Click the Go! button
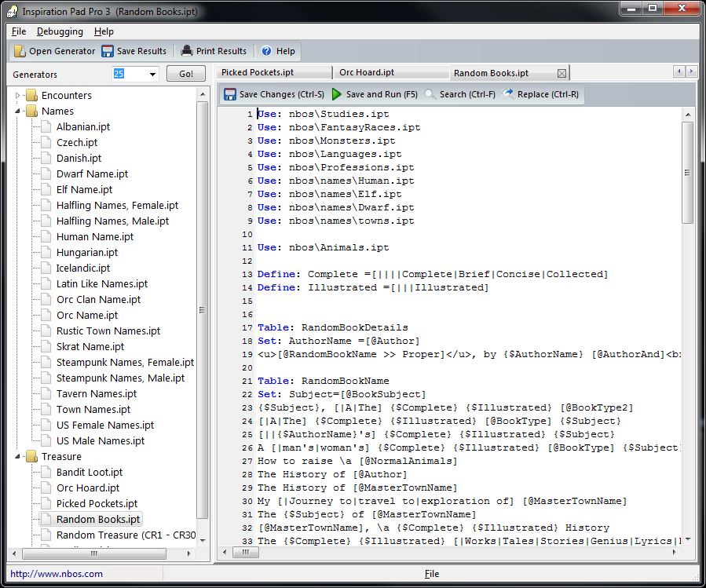The width and height of the screenshot is (706, 588). tap(186, 74)
